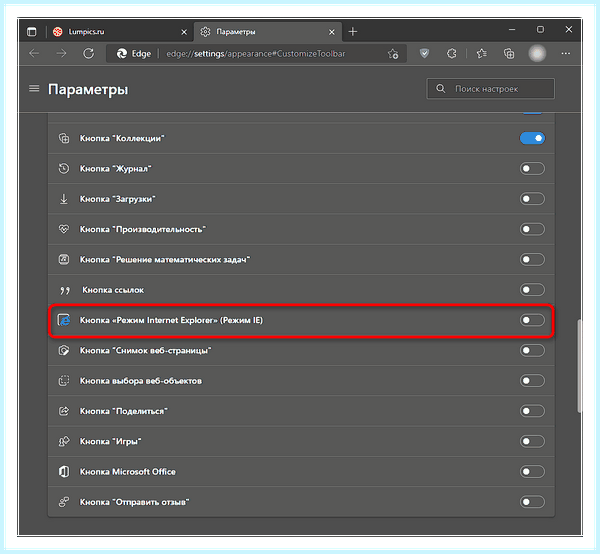This screenshot has width=600, height=554.
Task: Click the settings page vertical scrollbar
Action: tap(579, 366)
